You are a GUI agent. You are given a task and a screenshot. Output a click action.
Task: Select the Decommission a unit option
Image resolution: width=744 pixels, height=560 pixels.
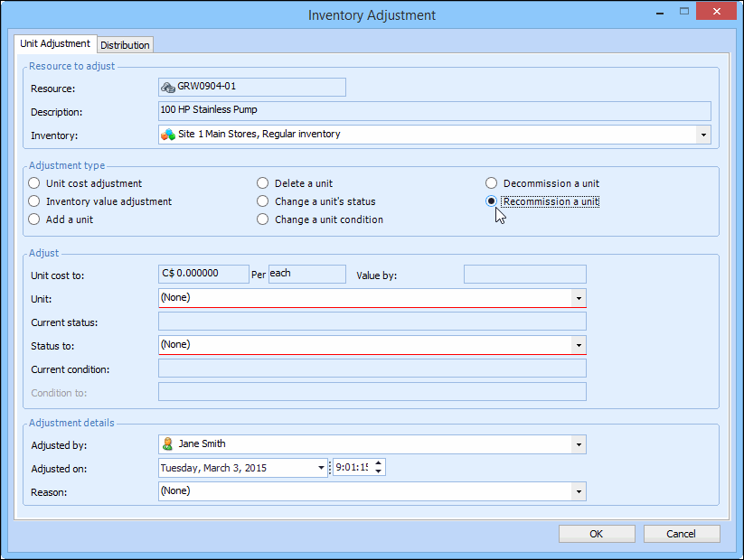tap(492, 183)
